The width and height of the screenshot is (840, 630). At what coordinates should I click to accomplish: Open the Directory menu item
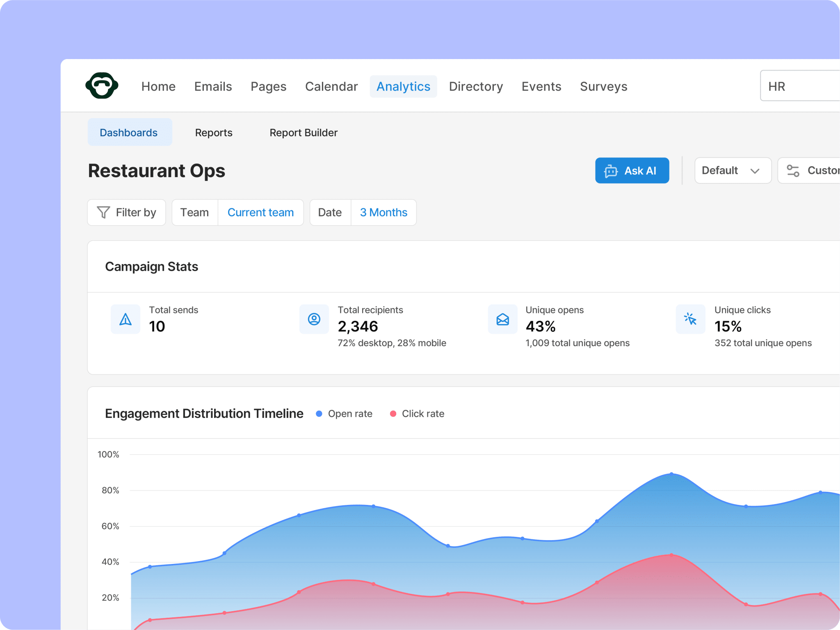(x=476, y=87)
